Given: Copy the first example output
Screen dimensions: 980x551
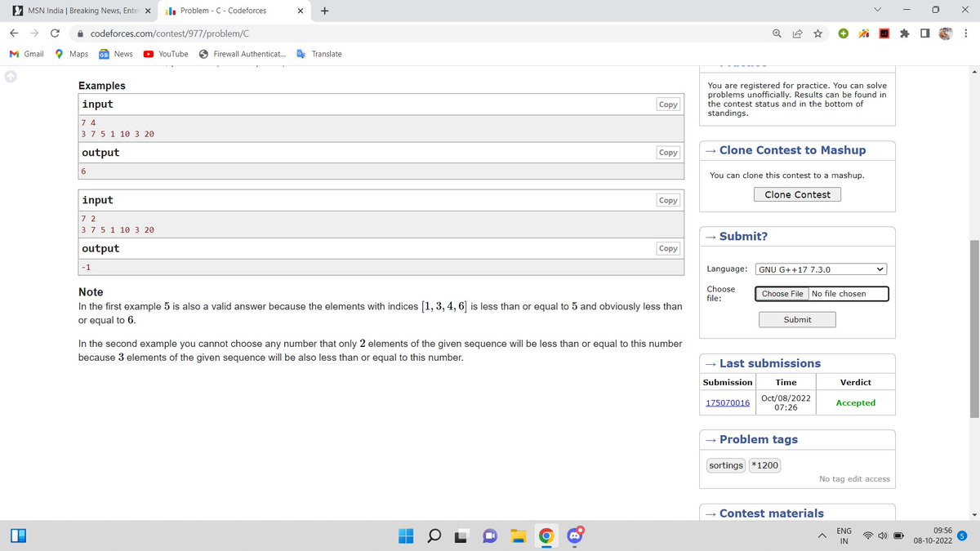Looking at the screenshot, I should [668, 153].
